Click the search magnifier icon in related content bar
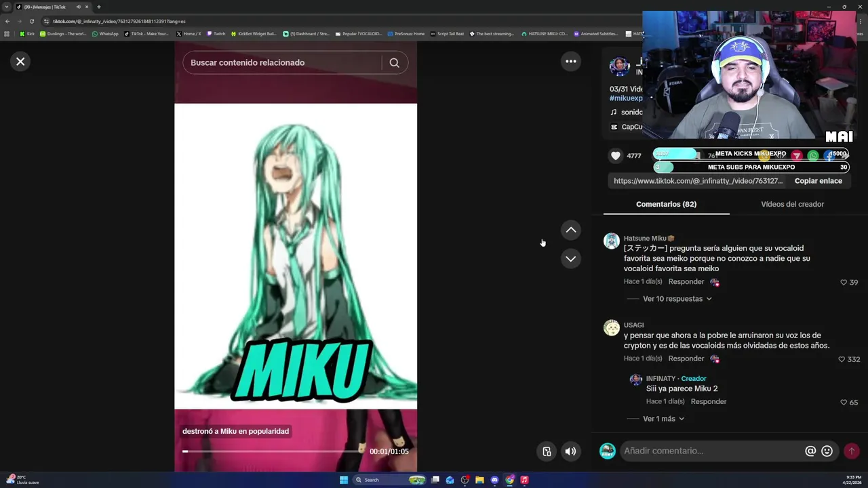Image resolution: width=868 pixels, height=488 pixels. click(x=394, y=62)
